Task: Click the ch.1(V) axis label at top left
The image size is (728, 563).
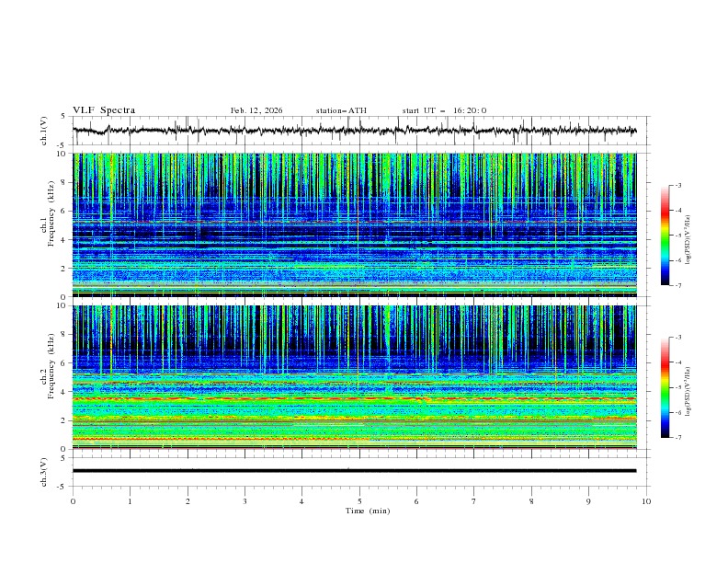Action: [x=44, y=131]
